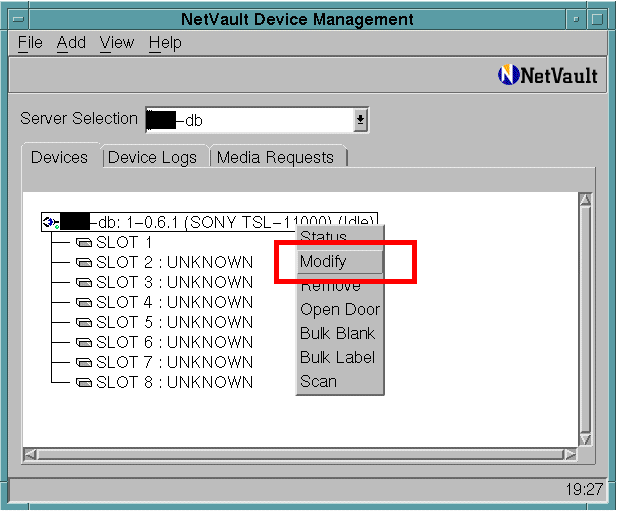
Task: Select SLOT 6 : UNKNOWN text
Action: click(x=174, y=343)
